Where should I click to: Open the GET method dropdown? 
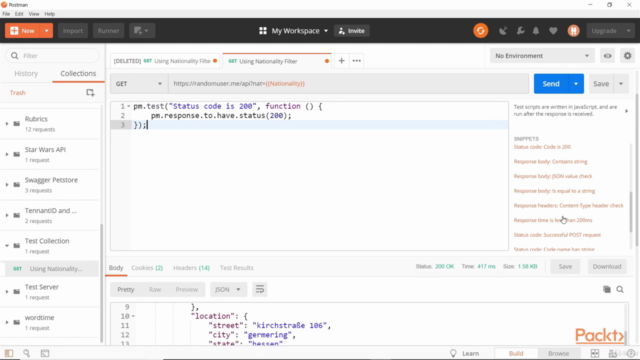coord(138,84)
